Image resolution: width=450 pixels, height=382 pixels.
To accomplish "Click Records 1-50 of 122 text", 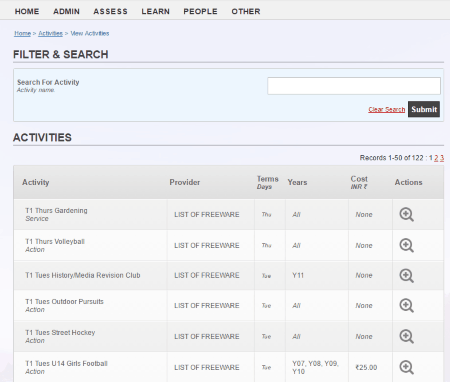I will point(391,158).
